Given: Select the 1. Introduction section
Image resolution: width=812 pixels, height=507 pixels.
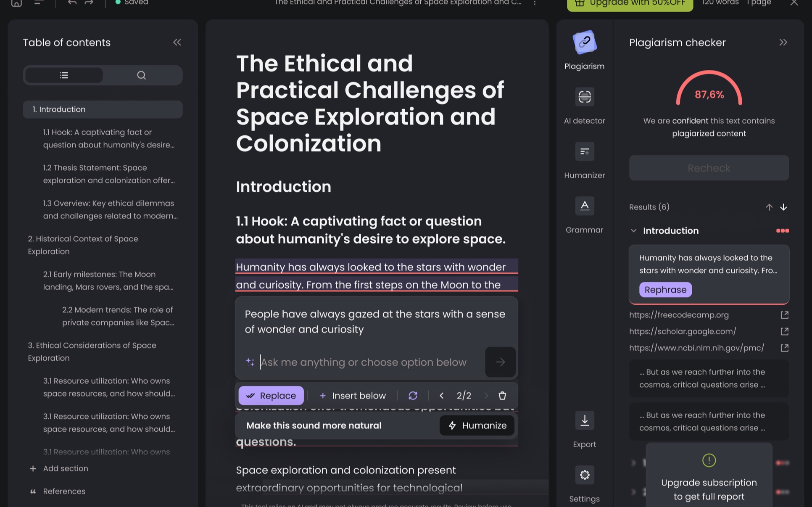Looking at the screenshot, I should (x=103, y=109).
